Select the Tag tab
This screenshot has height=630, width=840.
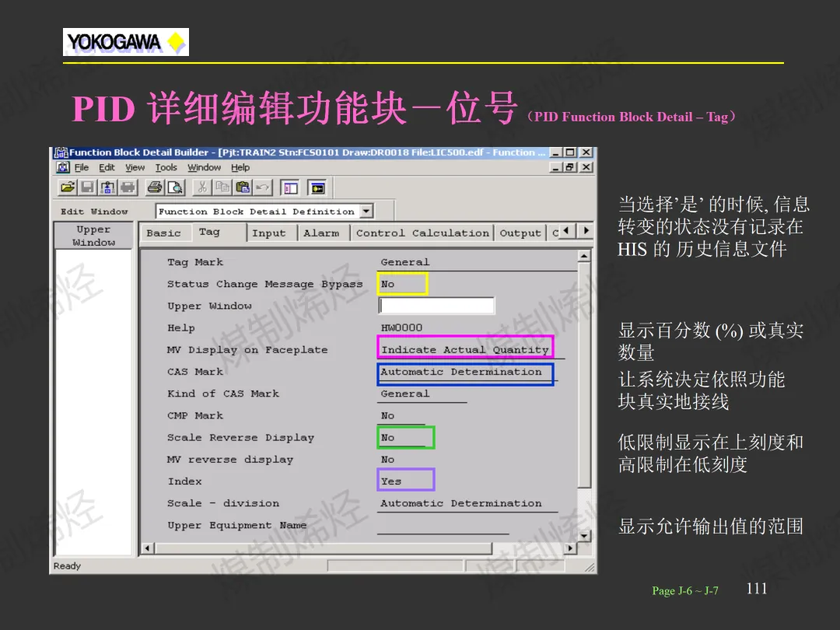pos(209,232)
